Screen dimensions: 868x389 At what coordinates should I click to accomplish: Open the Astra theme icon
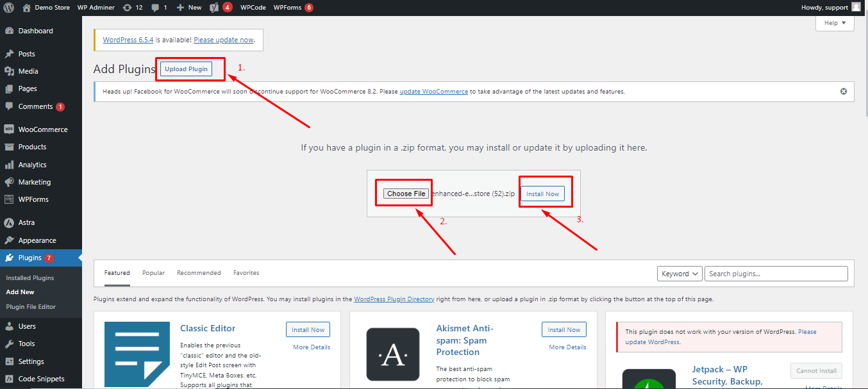[x=9, y=222]
